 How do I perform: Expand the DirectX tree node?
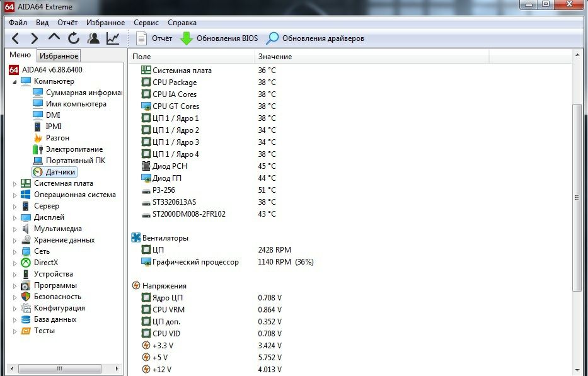pos(14,263)
